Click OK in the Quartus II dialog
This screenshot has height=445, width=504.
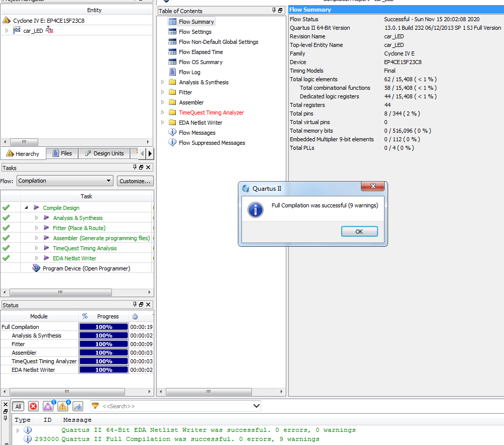point(359,232)
